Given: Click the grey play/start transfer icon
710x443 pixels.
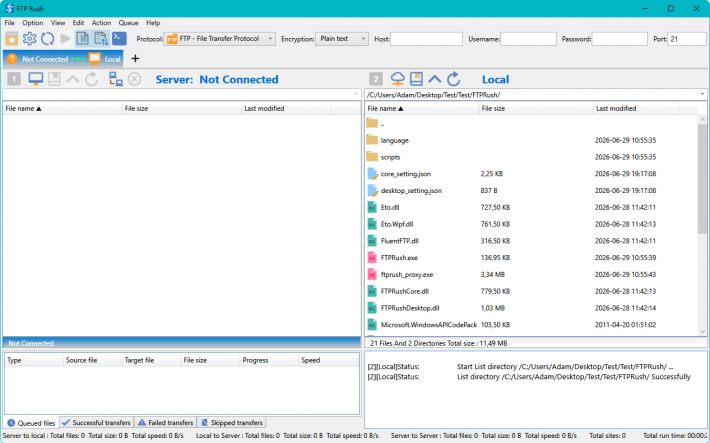Looking at the screenshot, I should 66,39.
